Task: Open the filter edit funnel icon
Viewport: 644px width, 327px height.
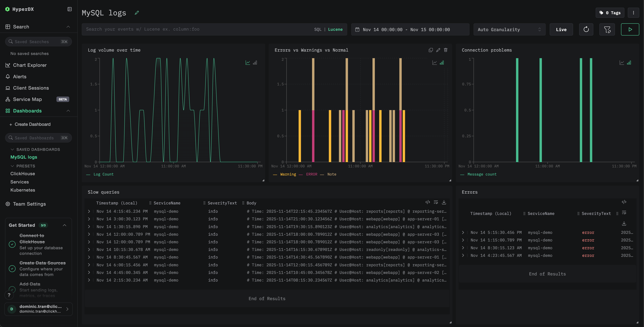Action: point(607,30)
